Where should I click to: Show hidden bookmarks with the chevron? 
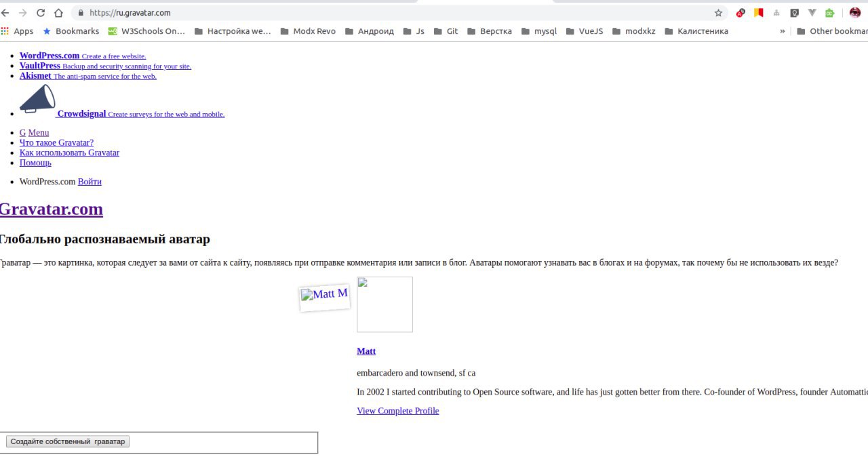(x=783, y=31)
